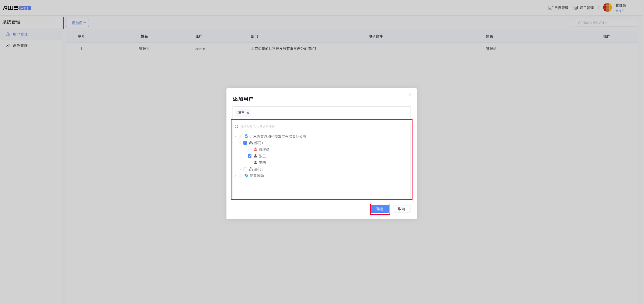Viewport: 644px width, 304px height.
Task: Collapse the 部门1 node
Action: pyautogui.click(x=240, y=143)
